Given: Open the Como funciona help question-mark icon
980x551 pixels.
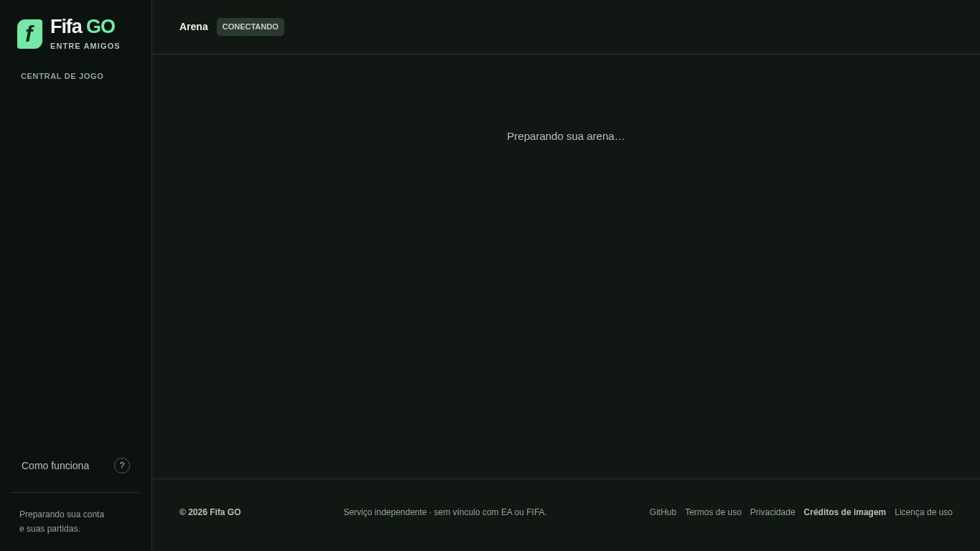Looking at the screenshot, I should click(122, 466).
